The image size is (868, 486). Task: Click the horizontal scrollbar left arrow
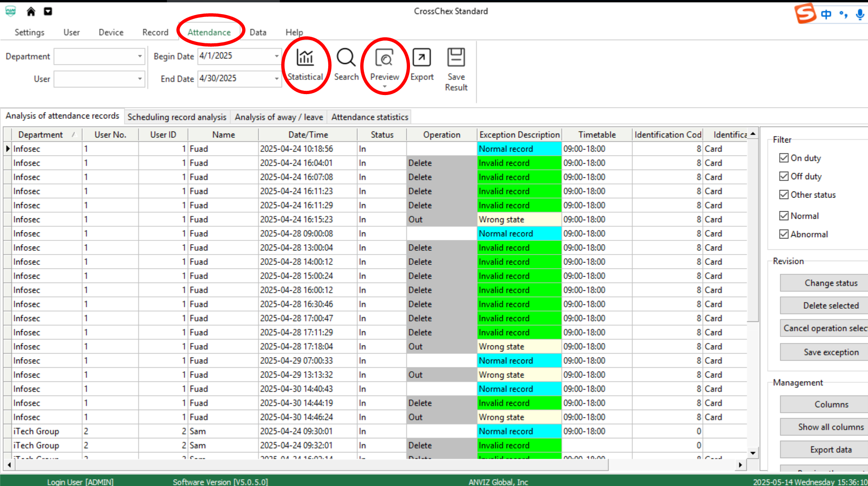tap(9, 465)
